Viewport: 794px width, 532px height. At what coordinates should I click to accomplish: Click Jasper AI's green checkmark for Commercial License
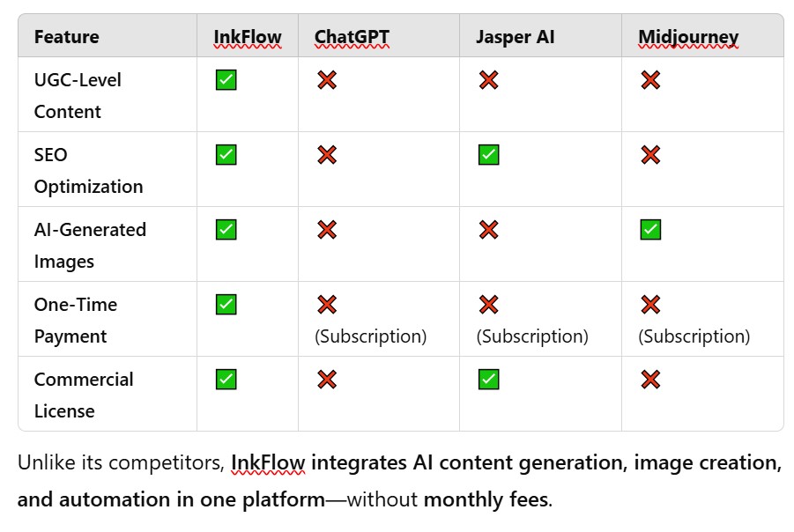click(488, 380)
